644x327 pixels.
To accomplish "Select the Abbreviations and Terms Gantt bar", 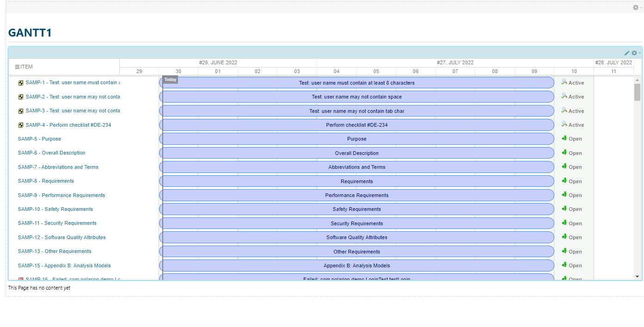I will tap(356, 167).
